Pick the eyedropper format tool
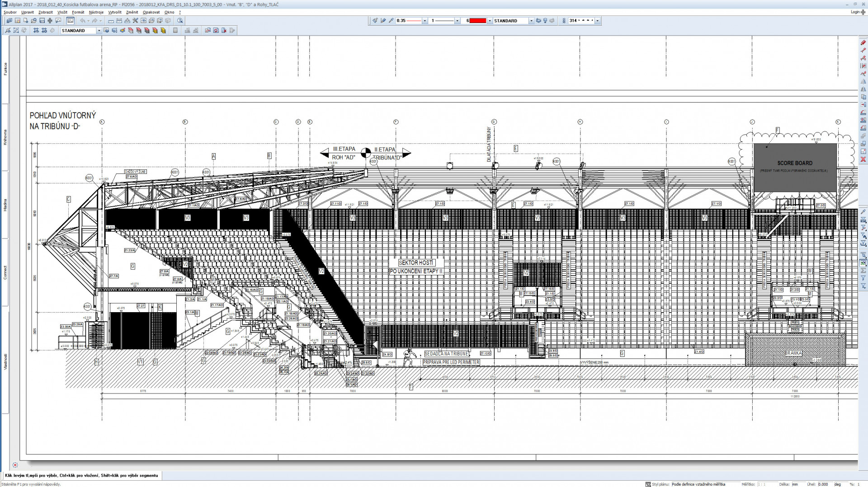Viewport: 868px width, 487px height. pos(391,21)
